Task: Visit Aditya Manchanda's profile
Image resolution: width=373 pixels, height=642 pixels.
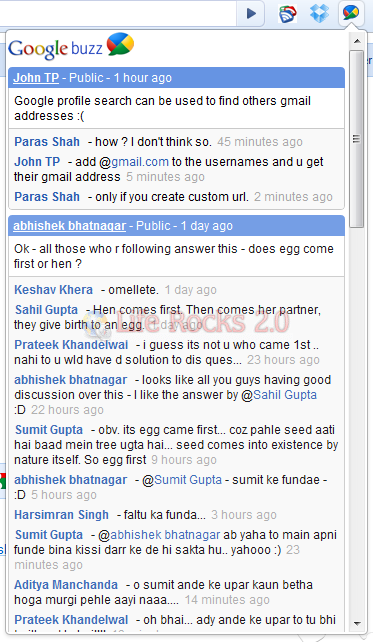Action: click(66, 585)
